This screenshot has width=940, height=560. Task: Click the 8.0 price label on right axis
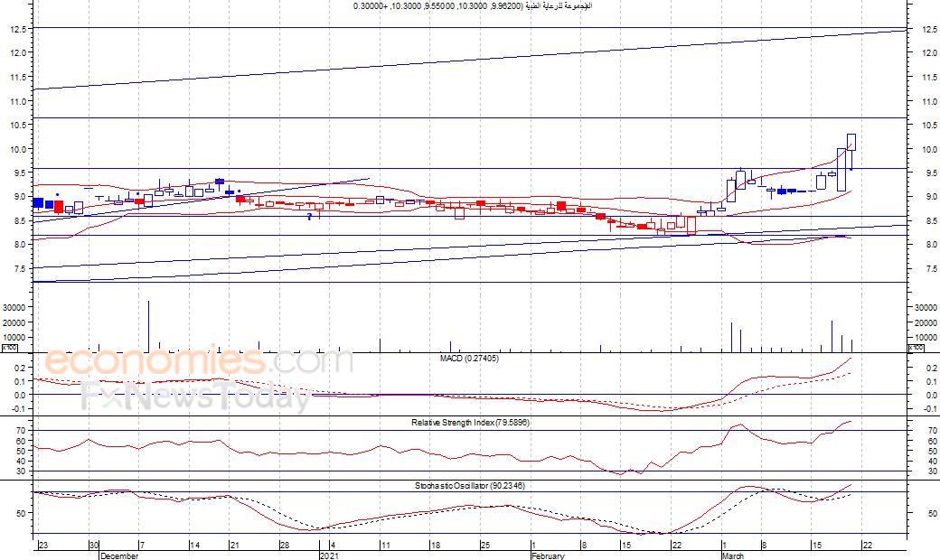(x=931, y=245)
